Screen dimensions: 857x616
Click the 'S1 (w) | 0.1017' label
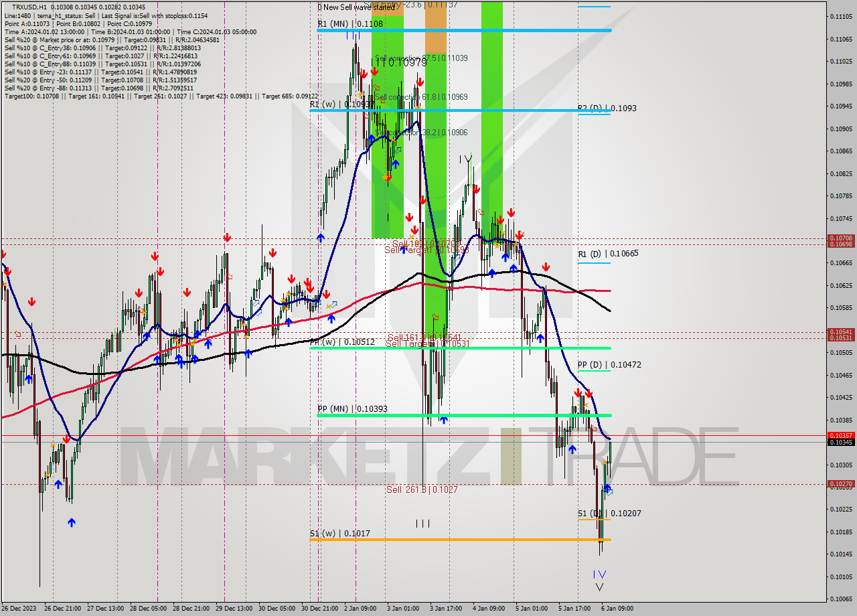pos(339,534)
